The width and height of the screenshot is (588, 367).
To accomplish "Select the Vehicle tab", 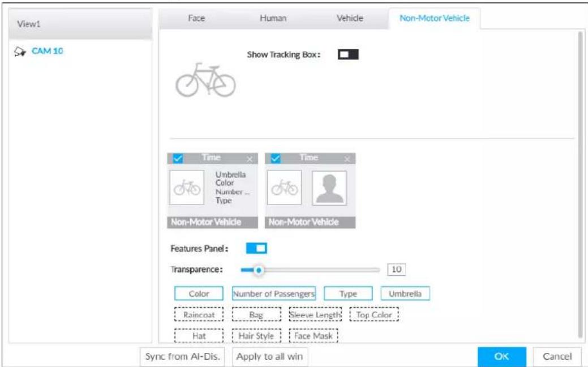I will coord(350,18).
